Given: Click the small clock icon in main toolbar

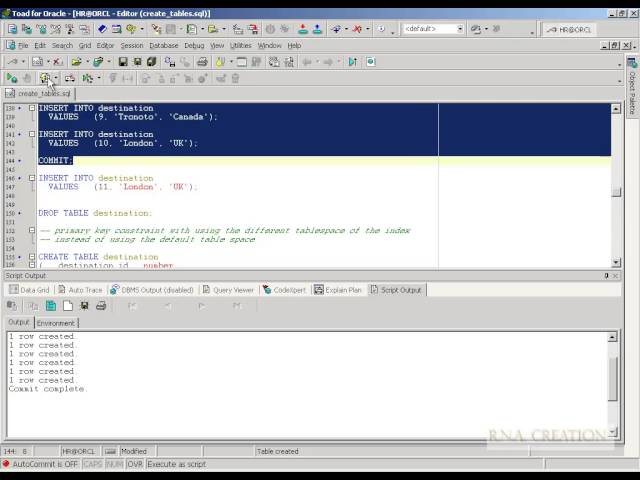Looking at the screenshot, I should tap(381, 29).
